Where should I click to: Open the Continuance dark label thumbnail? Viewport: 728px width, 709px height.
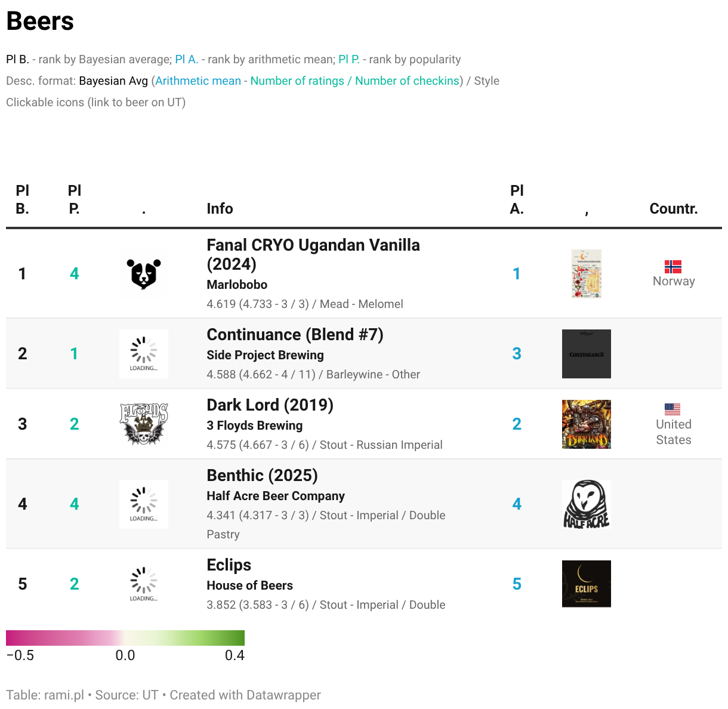point(586,354)
